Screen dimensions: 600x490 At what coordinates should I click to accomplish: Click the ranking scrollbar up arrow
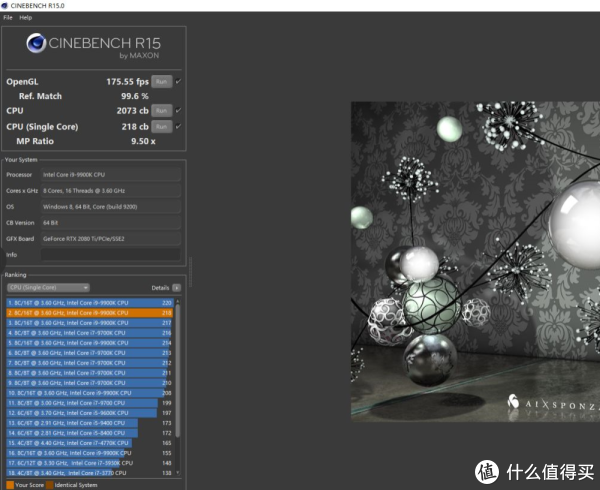[178, 301]
